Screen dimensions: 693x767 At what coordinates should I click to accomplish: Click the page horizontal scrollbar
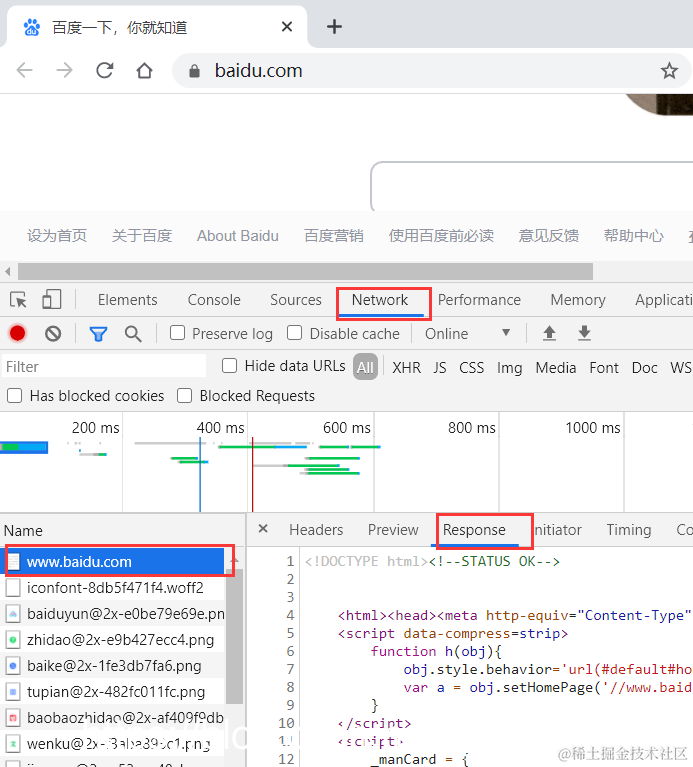pos(305,271)
